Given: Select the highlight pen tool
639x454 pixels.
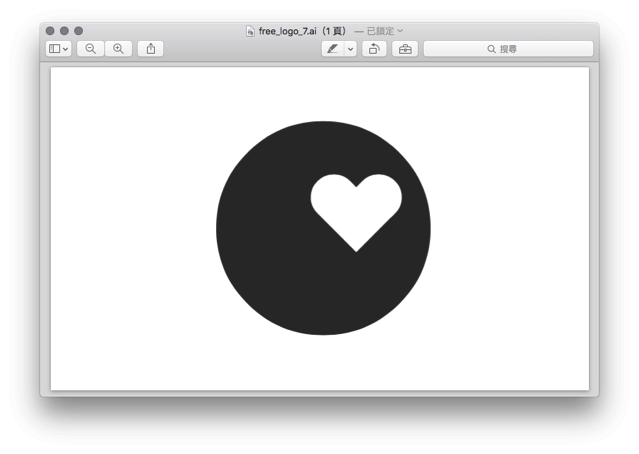Looking at the screenshot, I should pos(332,49).
